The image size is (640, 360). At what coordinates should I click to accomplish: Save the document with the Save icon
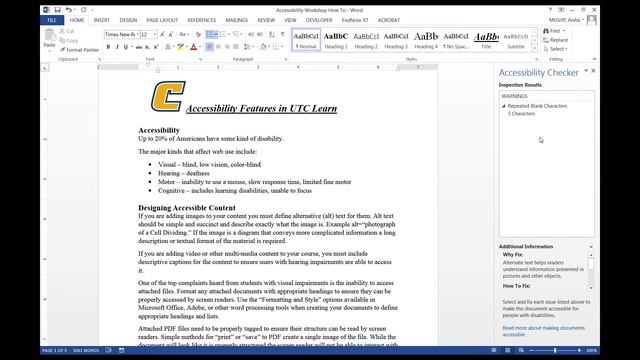click(x=58, y=10)
